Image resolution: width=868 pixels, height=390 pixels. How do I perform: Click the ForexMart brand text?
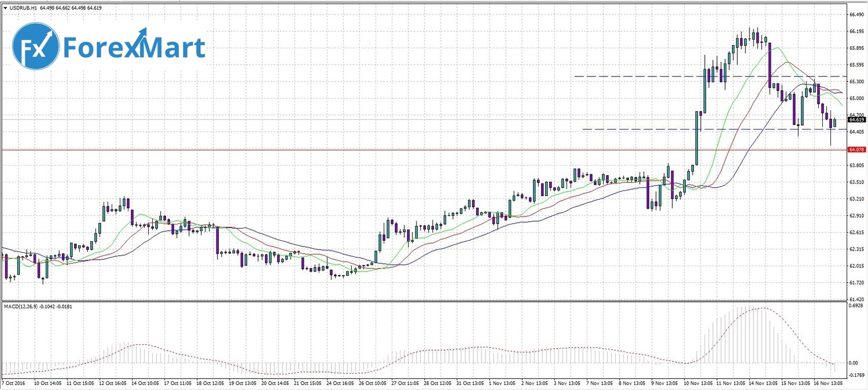pyautogui.click(x=134, y=47)
